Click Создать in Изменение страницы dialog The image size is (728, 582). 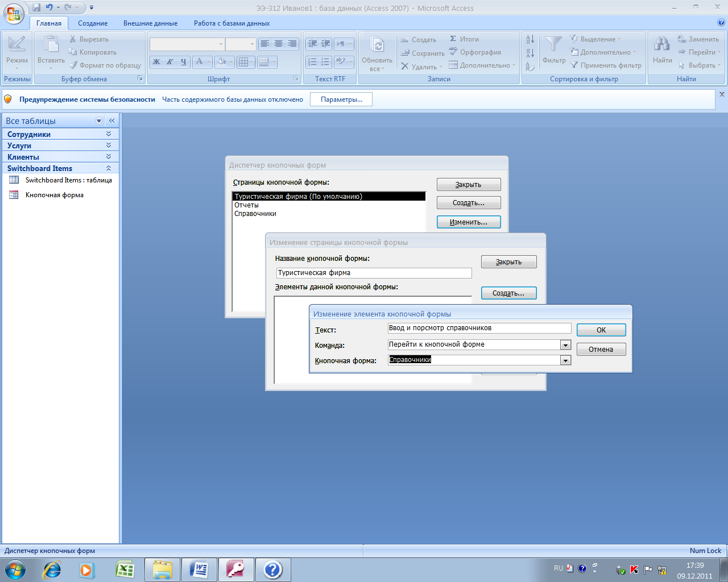[x=508, y=293]
